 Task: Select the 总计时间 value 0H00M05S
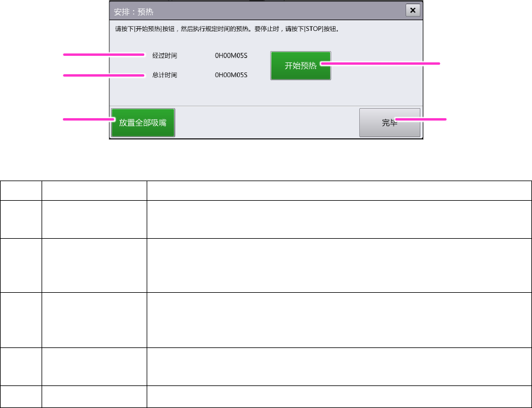click(x=231, y=75)
